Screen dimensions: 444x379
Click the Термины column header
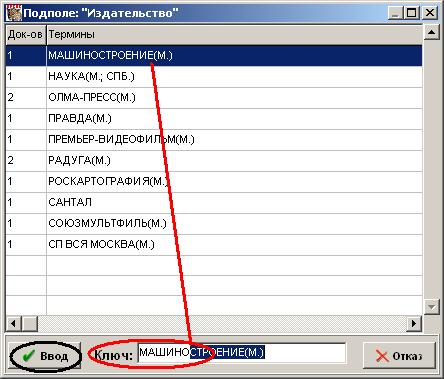pos(235,34)
